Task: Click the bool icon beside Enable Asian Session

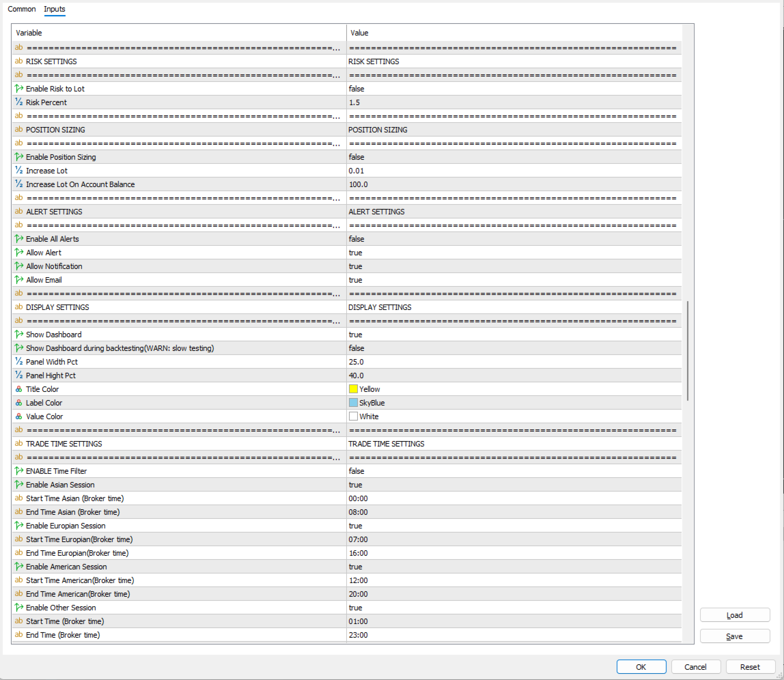Action: (19, 485)
